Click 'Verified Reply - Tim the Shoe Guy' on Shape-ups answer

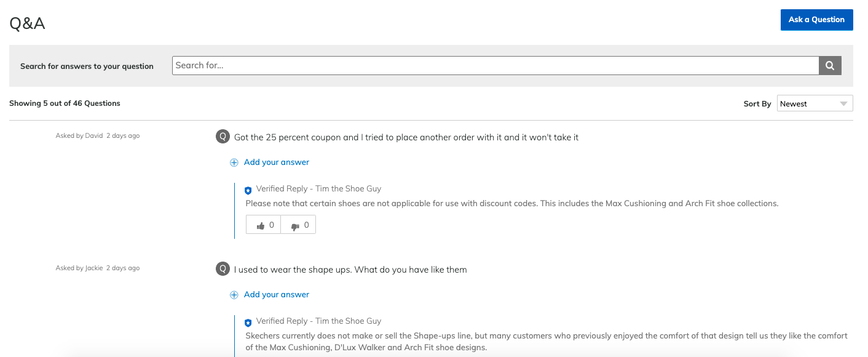[x=318, y=321]
